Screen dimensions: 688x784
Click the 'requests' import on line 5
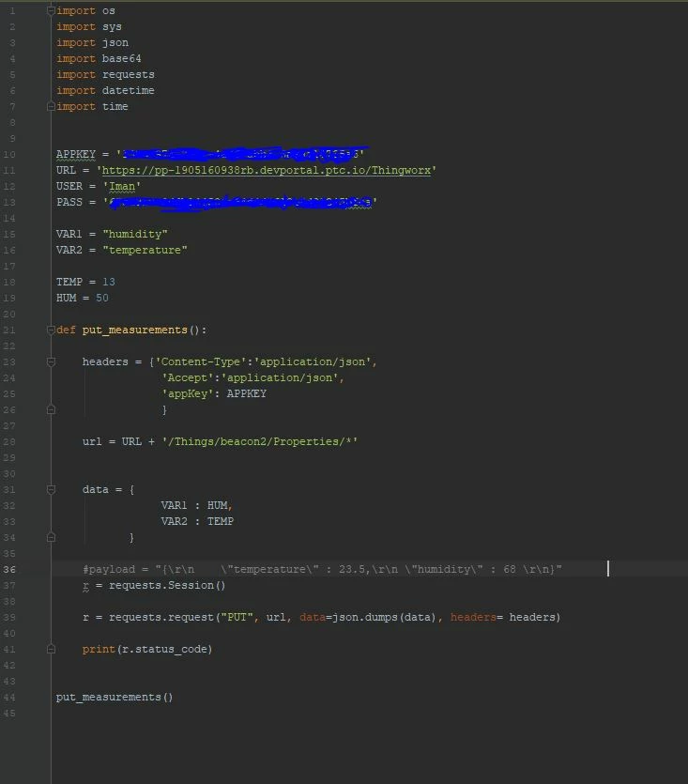(129, 74)
